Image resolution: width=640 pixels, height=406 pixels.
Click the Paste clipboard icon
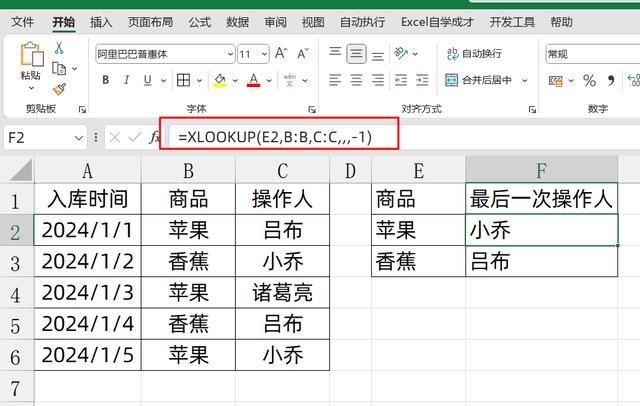[x=31, y=53]
